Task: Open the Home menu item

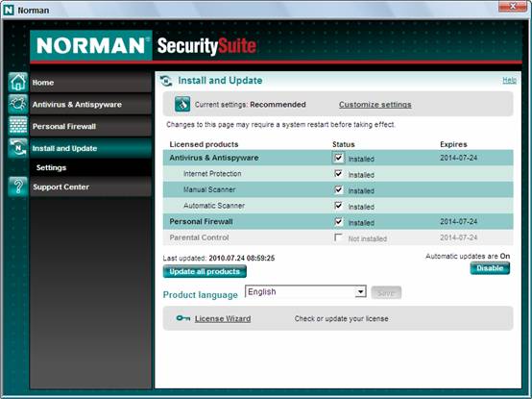Action: tap(90, 83)
